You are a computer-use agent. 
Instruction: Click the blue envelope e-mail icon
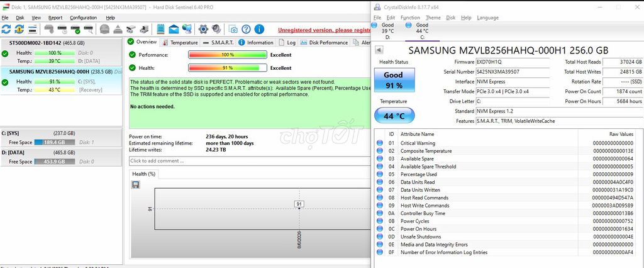(x=174, y=29)
